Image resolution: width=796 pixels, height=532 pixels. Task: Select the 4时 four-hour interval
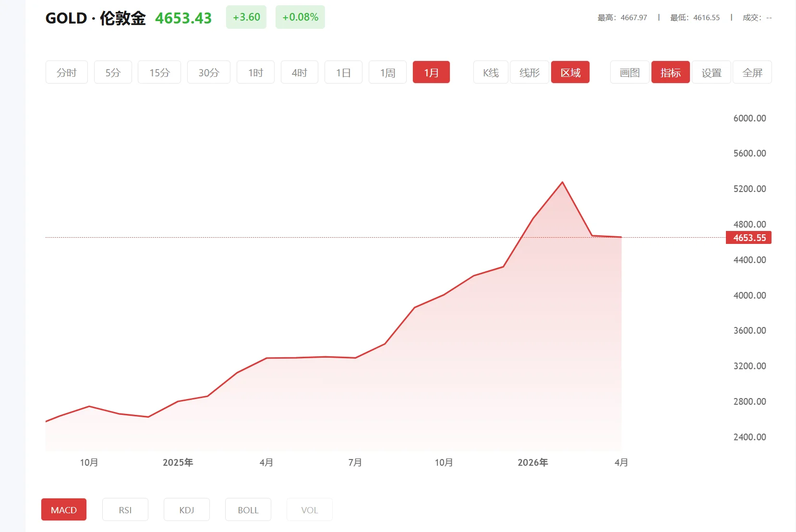click(299, 72)
